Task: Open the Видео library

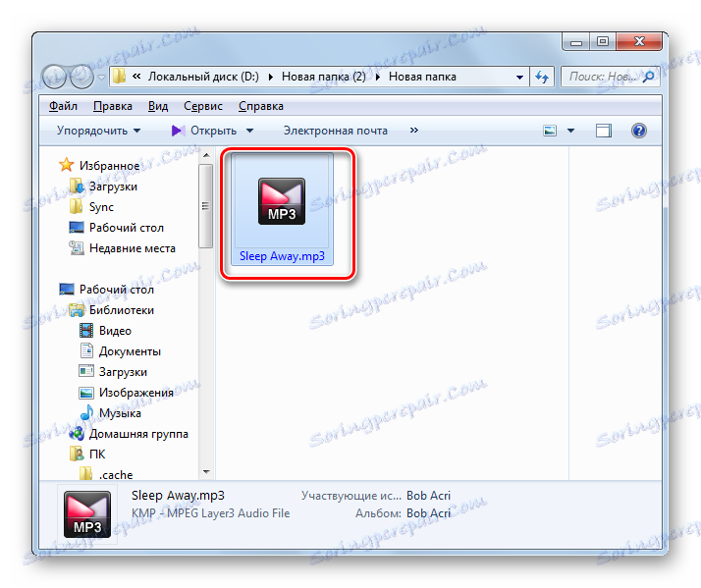Action: (x=115, y=331)
